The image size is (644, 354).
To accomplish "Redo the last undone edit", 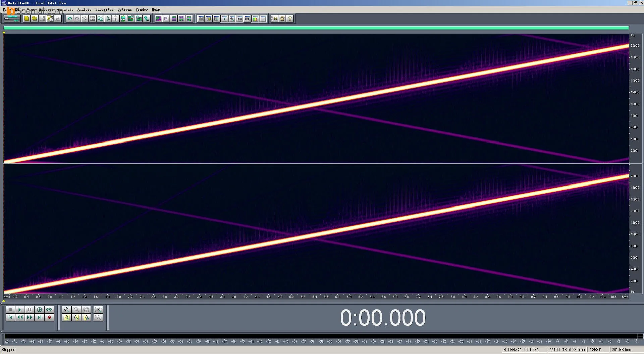I will point(77,19).
